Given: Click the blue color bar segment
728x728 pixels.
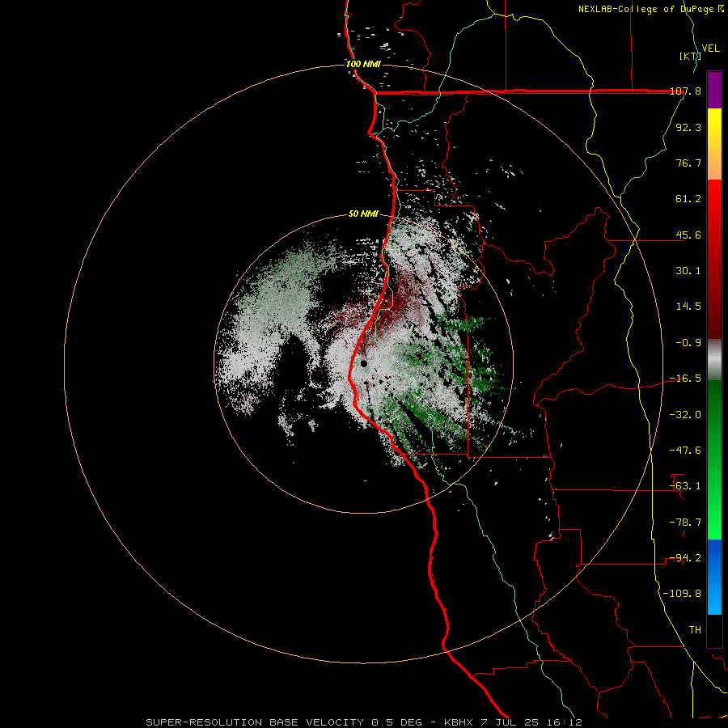Looking at the screenshot, I should (x=714, y=577).
